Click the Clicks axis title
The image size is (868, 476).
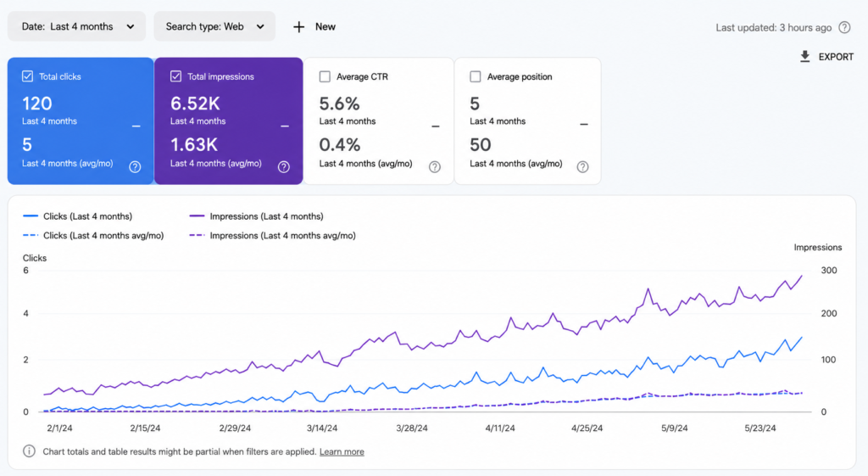[x=34, y=258]
